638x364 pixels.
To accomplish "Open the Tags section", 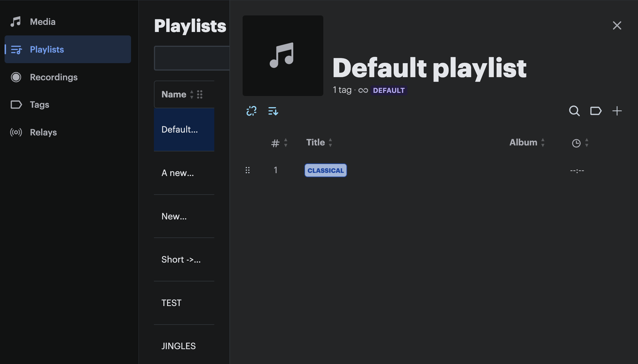I will (x=39, y=105).
